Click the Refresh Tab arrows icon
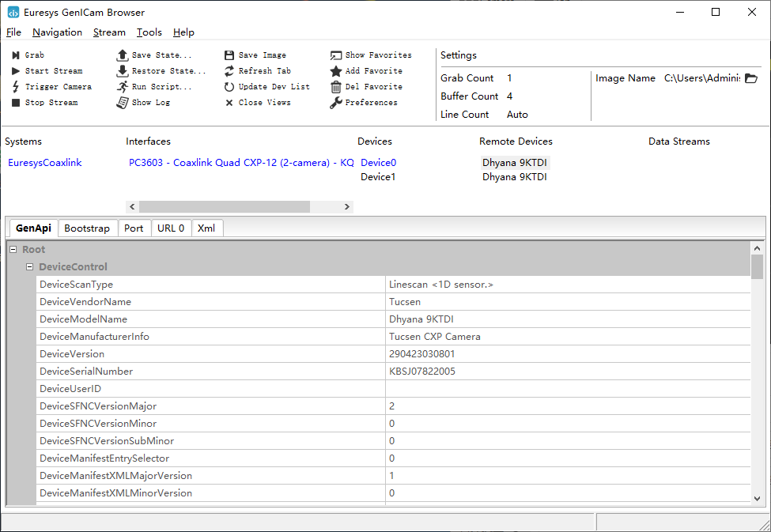771x532 pixels. [x=229, y=71]
